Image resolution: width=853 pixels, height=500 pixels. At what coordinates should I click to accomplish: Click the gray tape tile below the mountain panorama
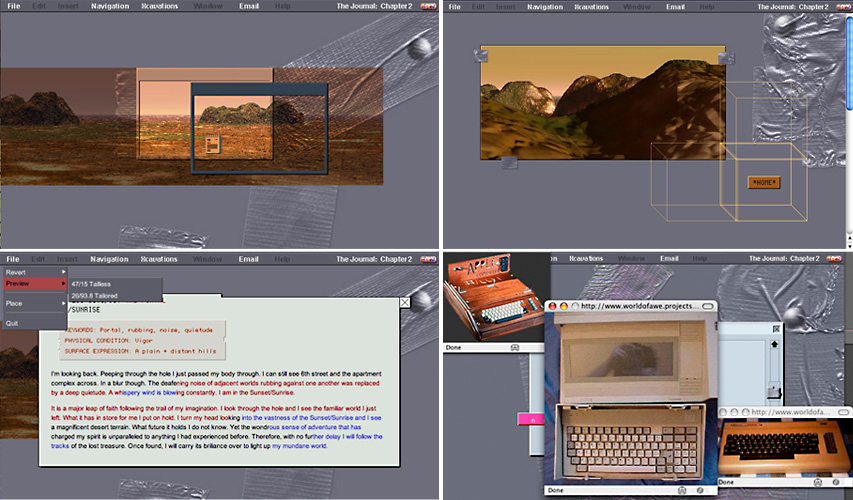point(510,162)
